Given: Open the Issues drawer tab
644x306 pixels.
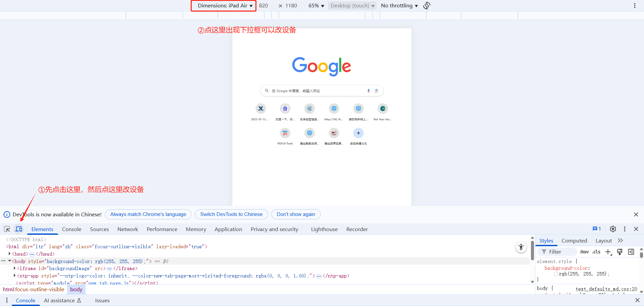Looking at the screenshot, I should click(102, 300).
